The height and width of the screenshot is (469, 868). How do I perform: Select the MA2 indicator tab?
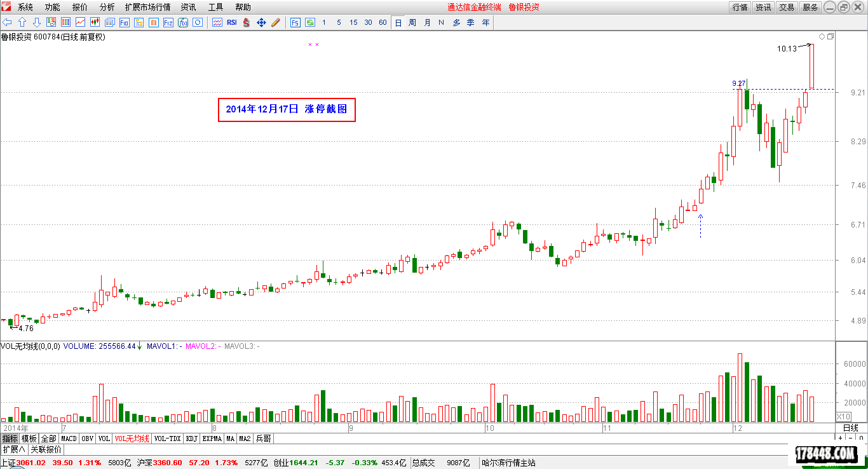click(245, 438)
